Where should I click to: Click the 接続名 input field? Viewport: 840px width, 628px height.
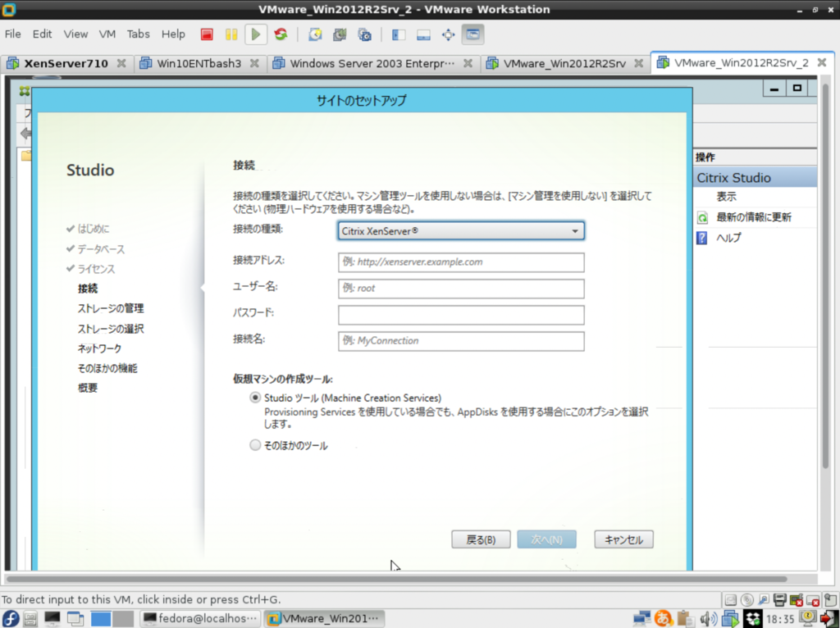461,341
